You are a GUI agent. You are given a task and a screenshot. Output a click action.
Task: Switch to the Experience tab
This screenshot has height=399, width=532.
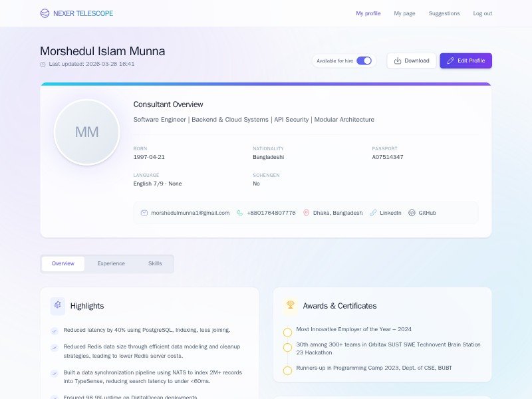click(x=111, y=264)
